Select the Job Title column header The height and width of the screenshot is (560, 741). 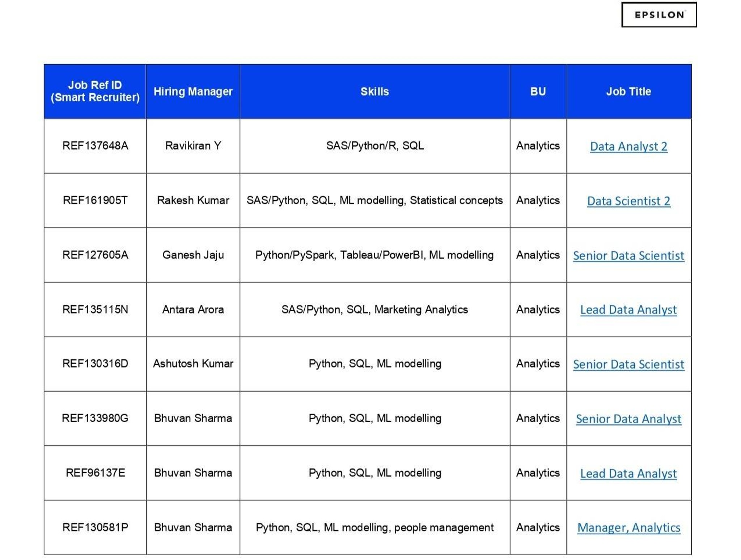click(x=628, y=91)
